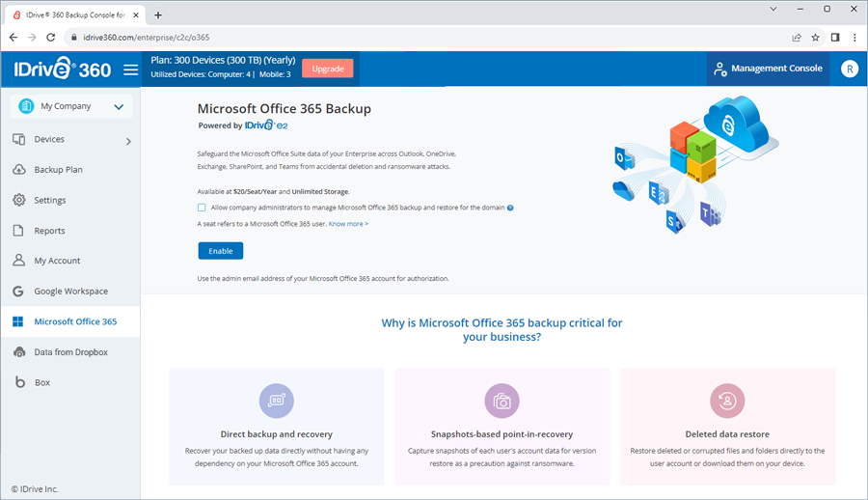Reload the page

pyautogui.click(x=50, y=37)
